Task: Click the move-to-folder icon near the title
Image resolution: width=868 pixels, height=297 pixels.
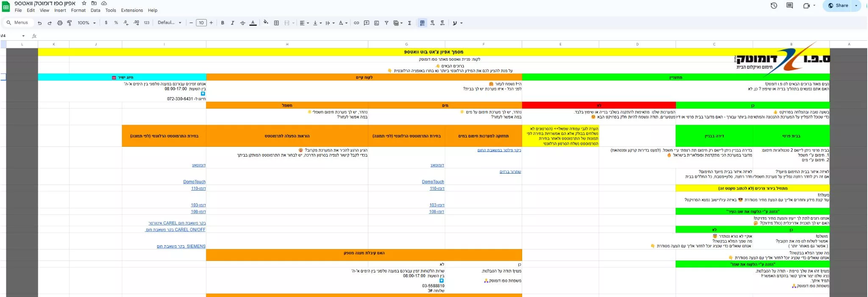Action: (94, 3)
